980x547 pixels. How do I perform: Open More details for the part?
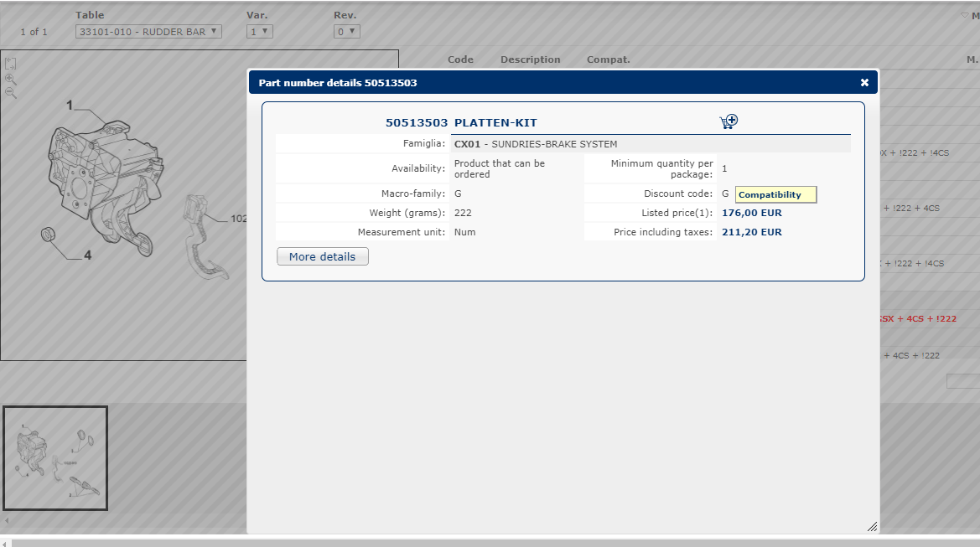point(323,256)
